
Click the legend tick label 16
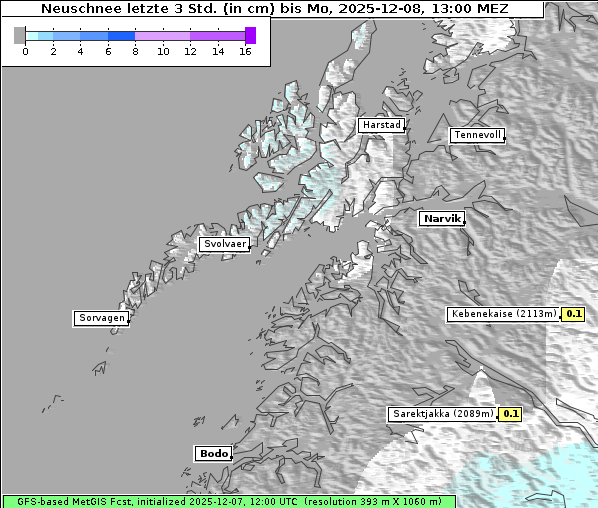click(245, 51)
